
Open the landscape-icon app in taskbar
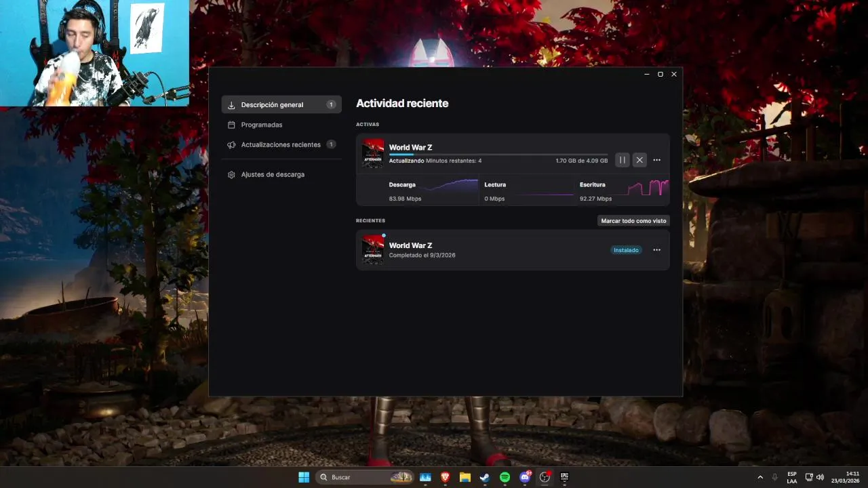[x=425, y=477]
